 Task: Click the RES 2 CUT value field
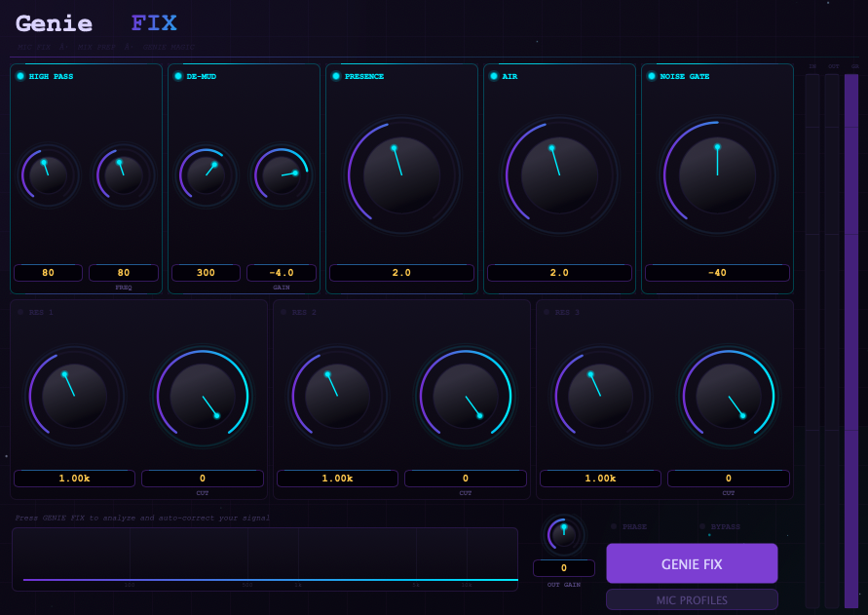466,479
